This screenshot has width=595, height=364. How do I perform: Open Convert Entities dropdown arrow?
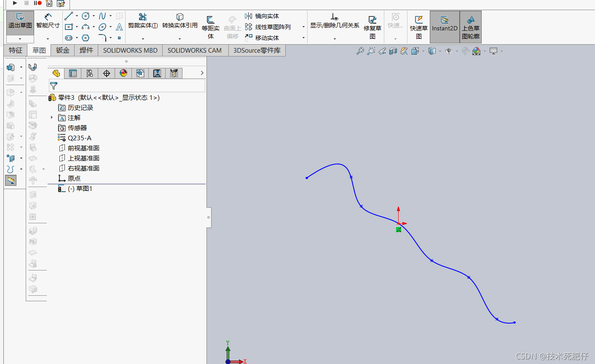pos(180,39)
